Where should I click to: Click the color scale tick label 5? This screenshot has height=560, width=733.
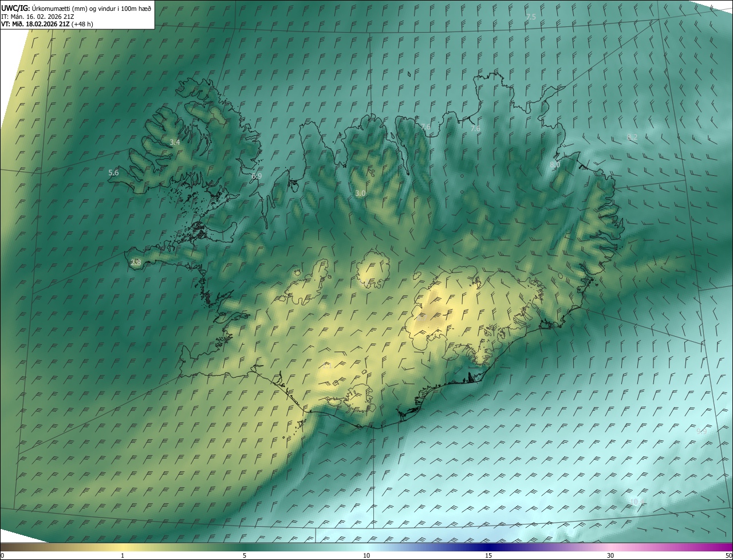pyautogui.click(x=245, y=556)
